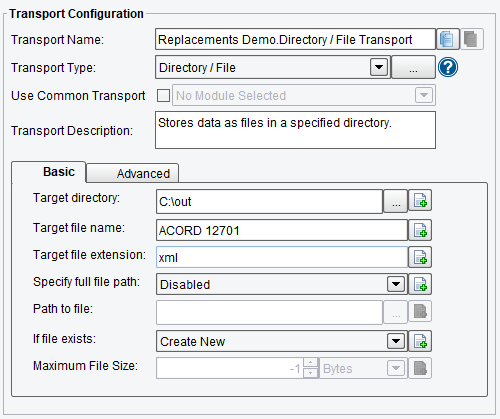Click the insert variable icon for Target directory

tap(420, 201)
